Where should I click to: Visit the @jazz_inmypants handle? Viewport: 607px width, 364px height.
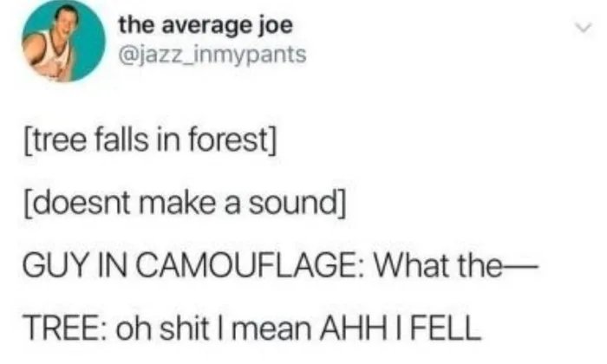[212, 55]
